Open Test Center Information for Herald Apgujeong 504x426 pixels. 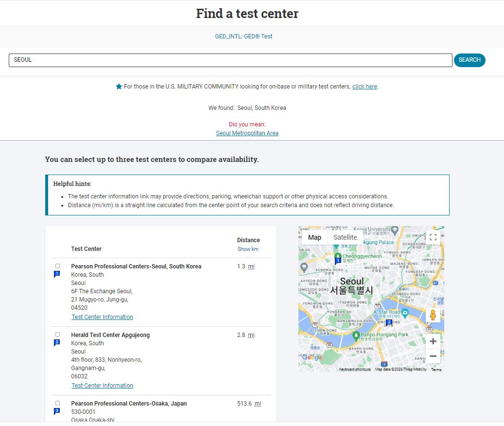tap(102, 386)
